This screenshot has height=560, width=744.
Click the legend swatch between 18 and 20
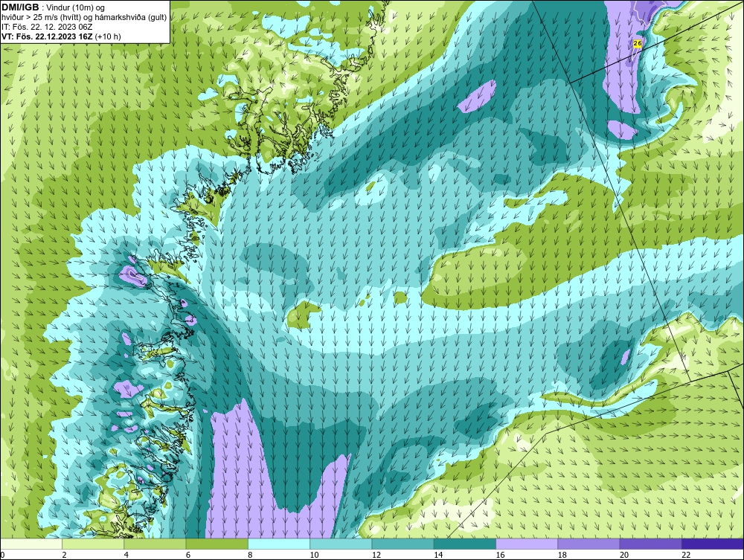(589, 544)
